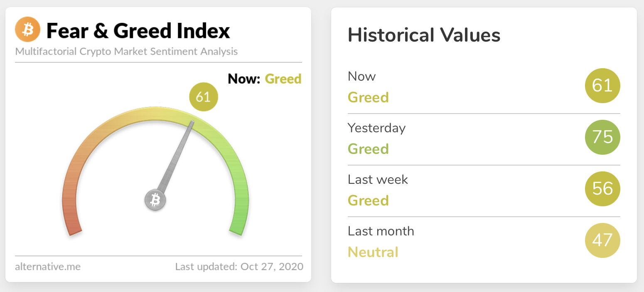644x292 pixels.
Task: Click the Neutral label under Last month
Action: [x=373, y=252]
